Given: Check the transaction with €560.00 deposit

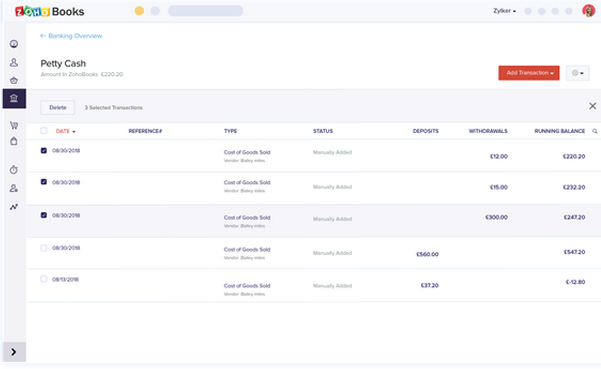Looking at the screenshot, I should pyautogui.click(x=44, y=248).
